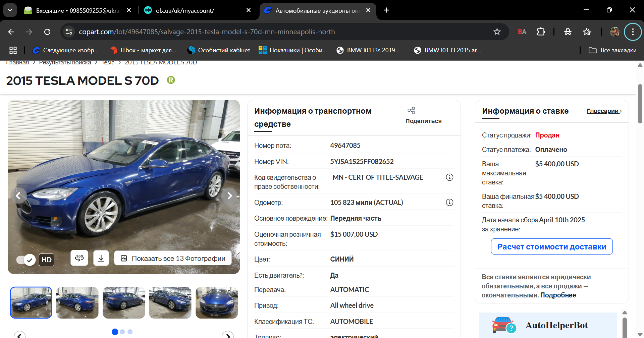Switch to the Входящие mail tab
This screenshot has height=338, width=644.
[78, 10]
